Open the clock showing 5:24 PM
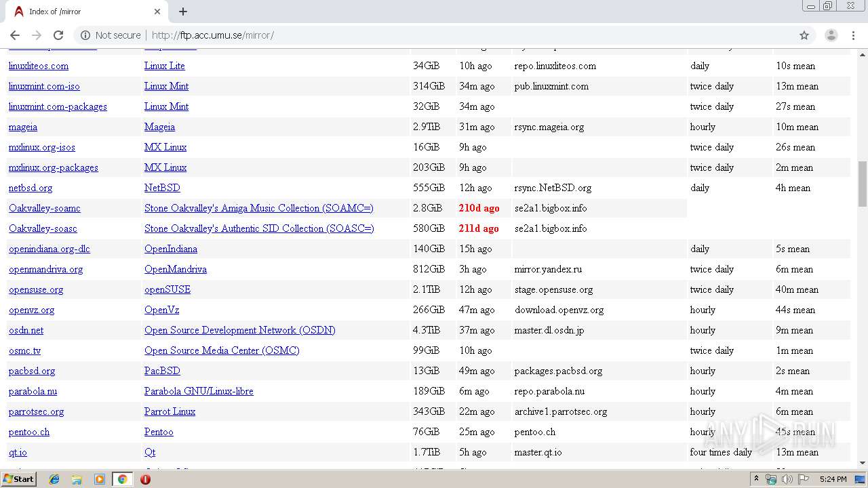 click(833, 479)
